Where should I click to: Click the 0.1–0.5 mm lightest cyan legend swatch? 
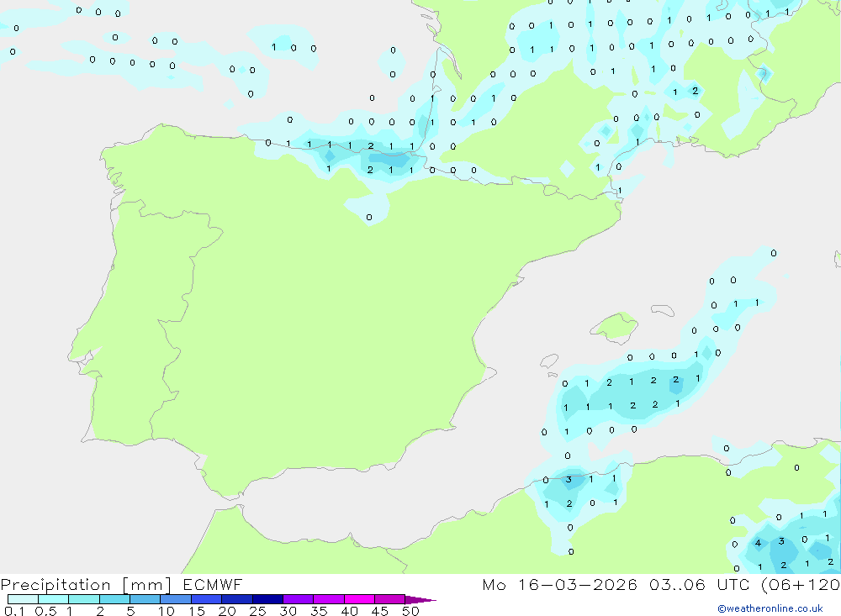coord(23,599)
